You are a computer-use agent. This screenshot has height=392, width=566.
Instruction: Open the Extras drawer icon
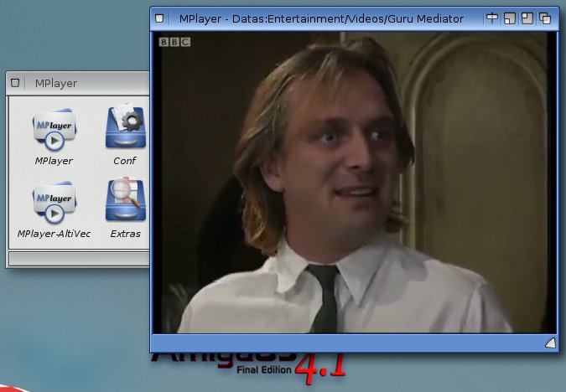[x=125, y=202]
